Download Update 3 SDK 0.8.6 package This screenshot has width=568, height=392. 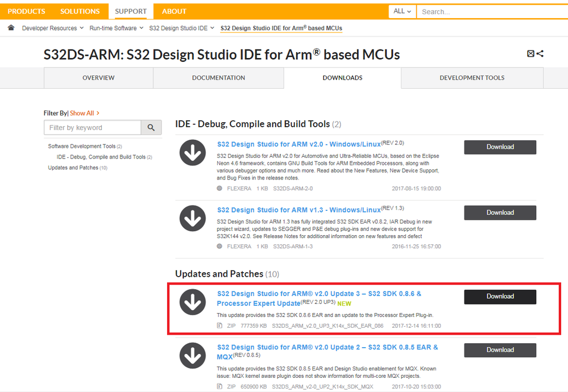point(500,297)
